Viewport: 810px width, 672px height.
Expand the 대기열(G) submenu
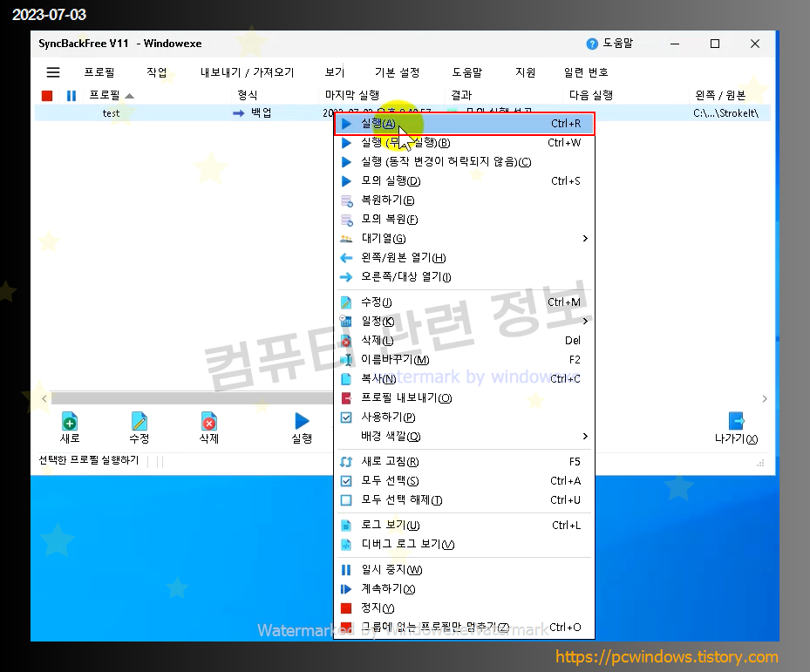pos(465,238)
